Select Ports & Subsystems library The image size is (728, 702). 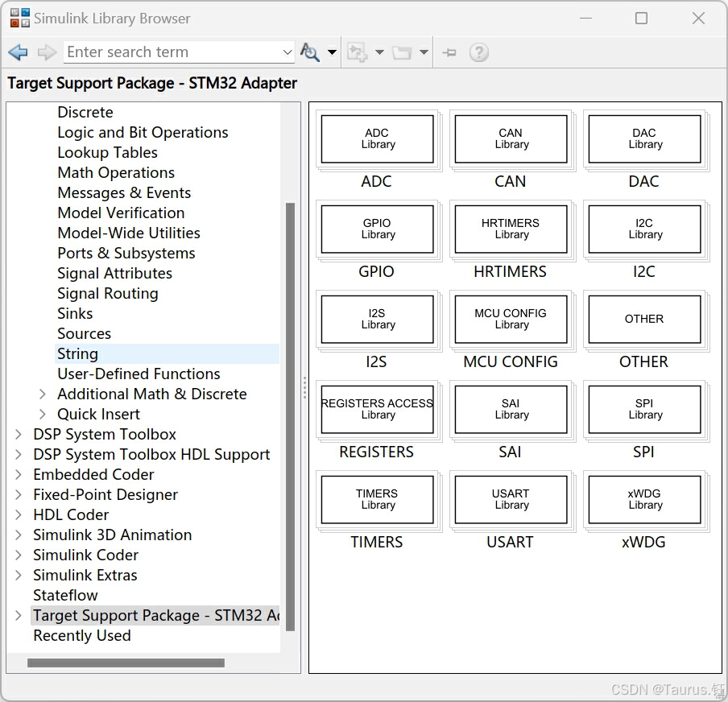[x=126, y=253]
